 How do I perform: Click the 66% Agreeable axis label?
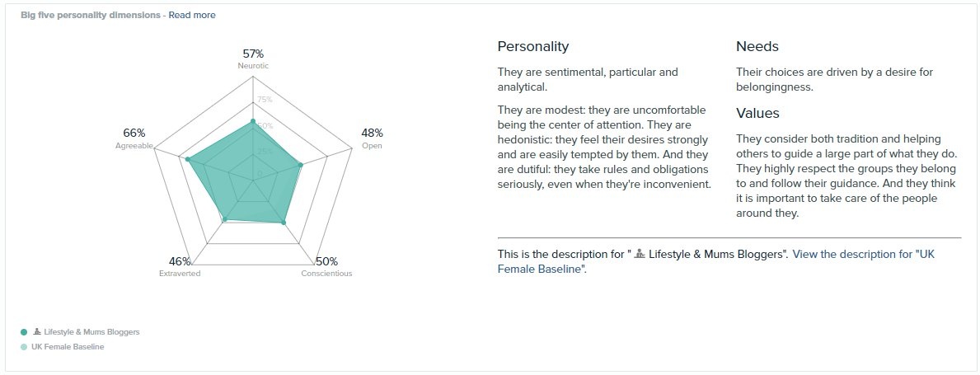click(134, 138)
